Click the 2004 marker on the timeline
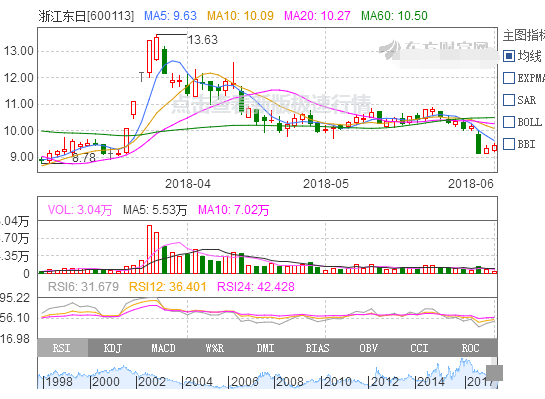 click(198, 382)
